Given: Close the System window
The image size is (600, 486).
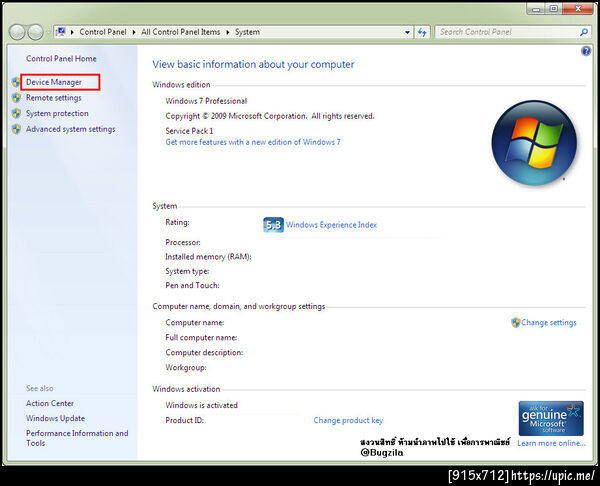Looking at the screenshot, I should (x=579, y=9).
